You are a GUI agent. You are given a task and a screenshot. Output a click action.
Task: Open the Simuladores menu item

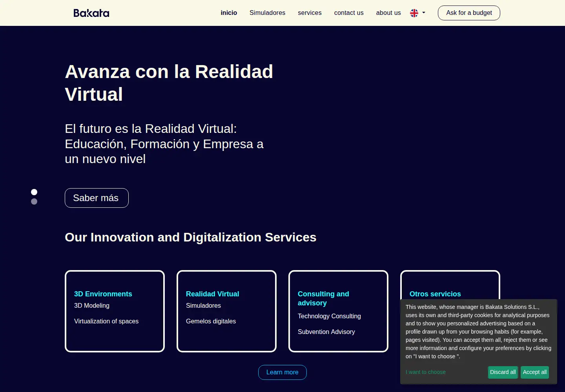[267, 13]
